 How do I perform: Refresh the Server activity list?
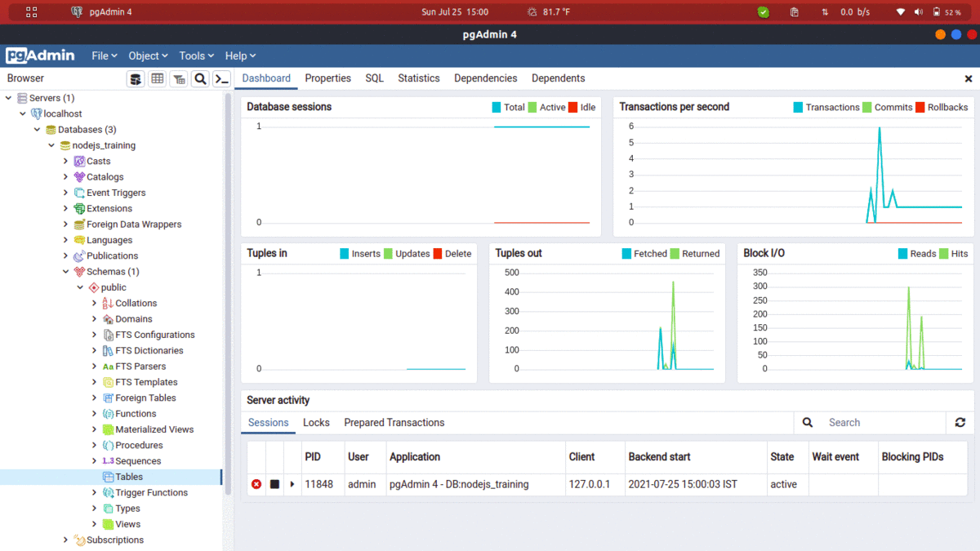[x=960, y=423]
